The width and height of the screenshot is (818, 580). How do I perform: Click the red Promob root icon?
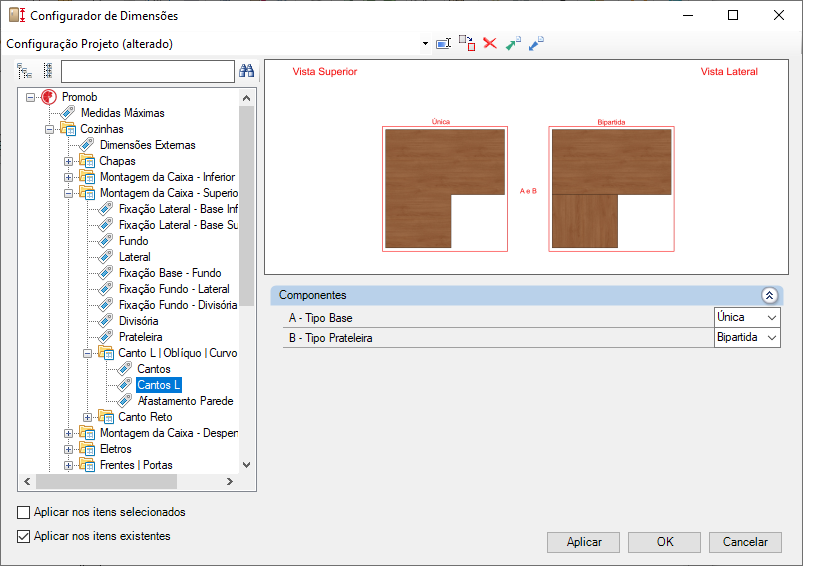click(49, 97)
